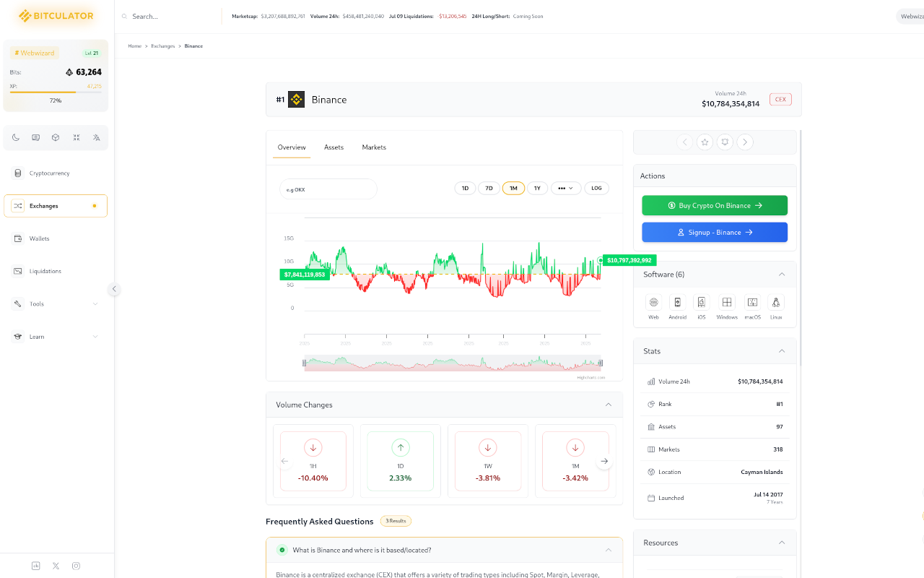This screenshot has width=924, height=578.
Task: Click the XP progress bar
Action: (x=56, y=92)
